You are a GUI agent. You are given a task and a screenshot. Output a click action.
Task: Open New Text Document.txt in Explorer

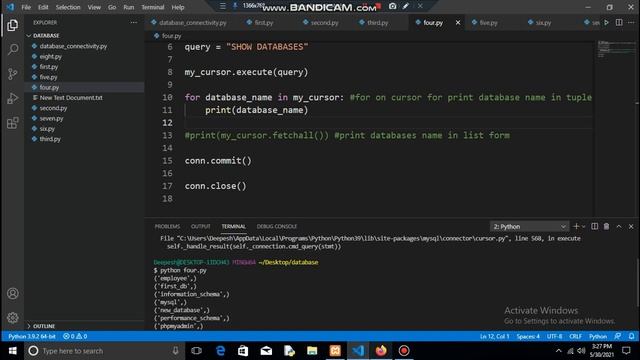(71, 98)
